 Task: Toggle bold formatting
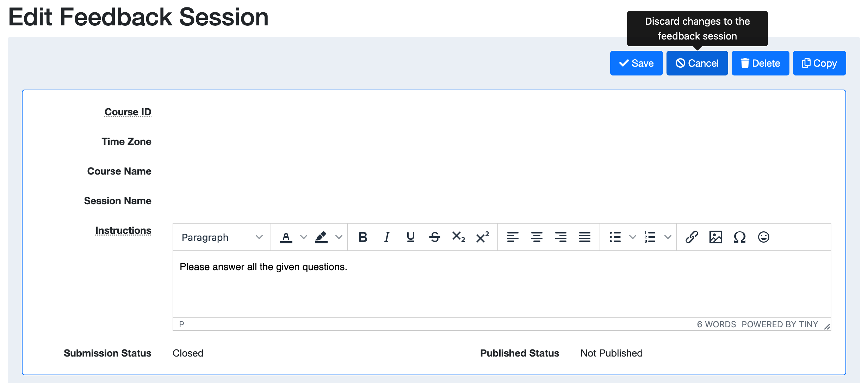(363, 237)
